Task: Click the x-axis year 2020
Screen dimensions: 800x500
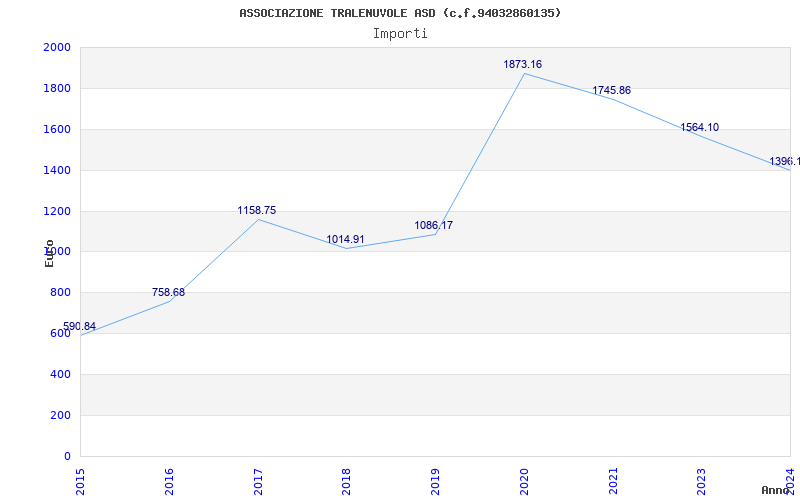Action: coord(524,482)
